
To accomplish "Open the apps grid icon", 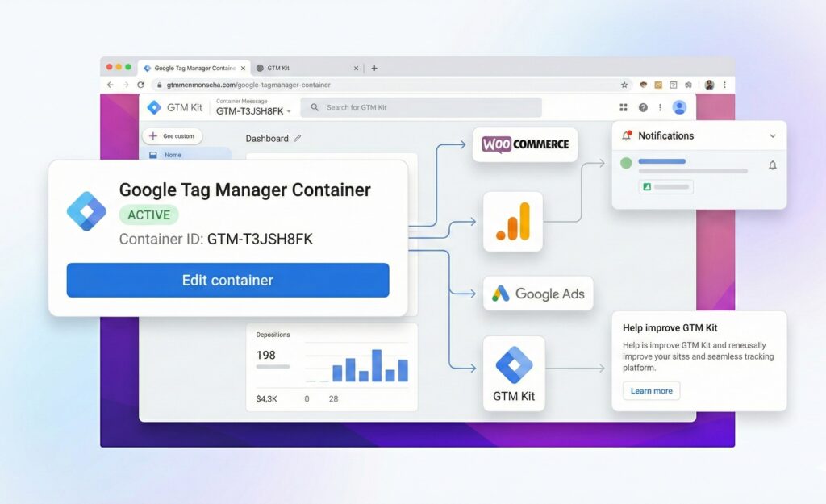I will pos(624,106).
